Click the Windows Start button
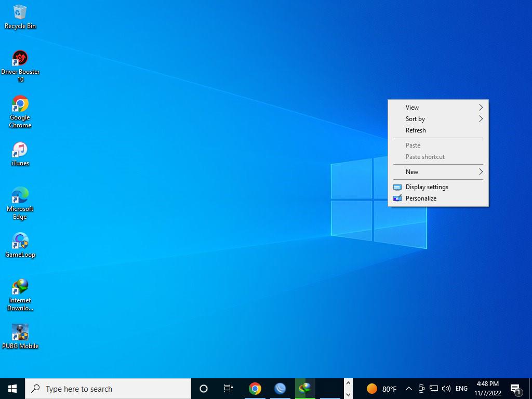Image resolution: width=532 pixels, height=399 pixels. (x=12, y=389)
